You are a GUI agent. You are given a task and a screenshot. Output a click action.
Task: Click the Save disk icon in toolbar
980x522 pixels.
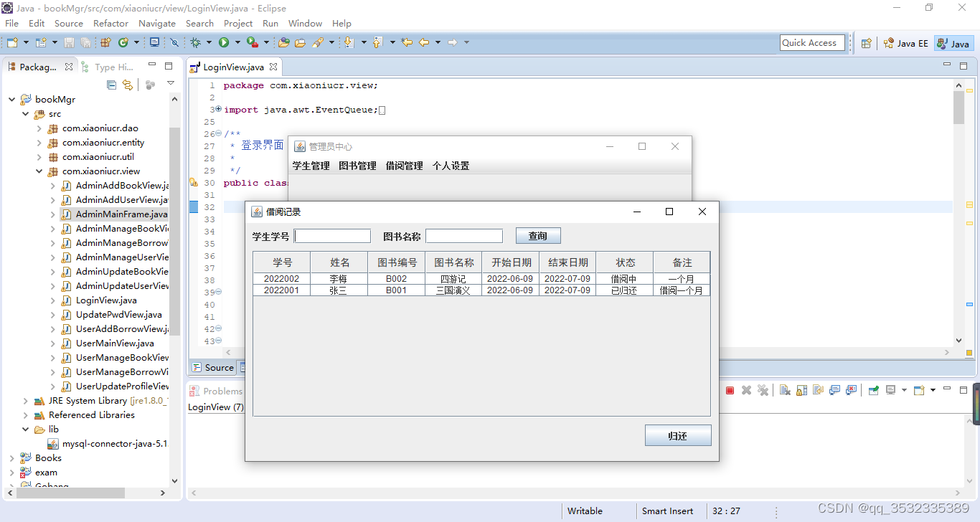(70, 43)
